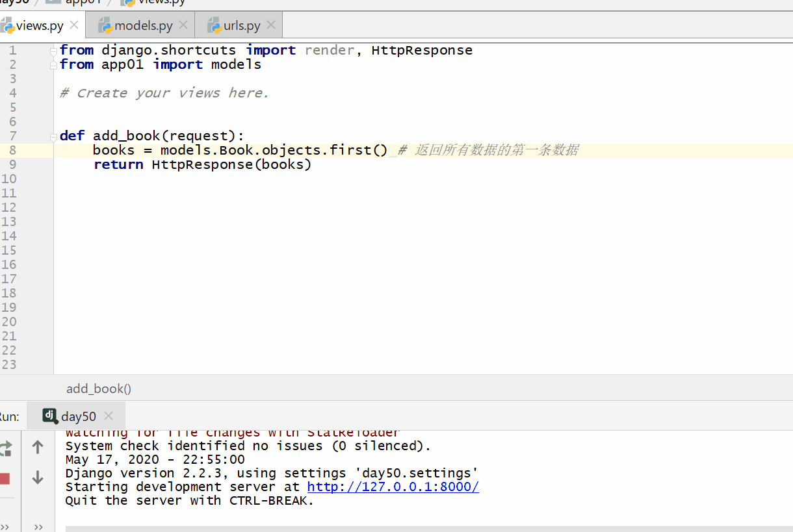Collapse the add_book function fold marker
Image resolution: width=793 pixels, height=532 pixels.
pos(54,136)
